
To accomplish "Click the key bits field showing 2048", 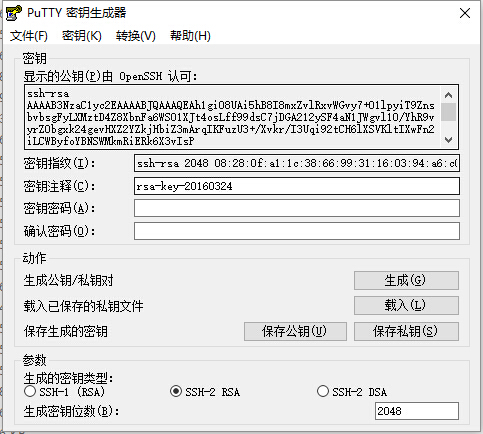I will coord(417,411).
